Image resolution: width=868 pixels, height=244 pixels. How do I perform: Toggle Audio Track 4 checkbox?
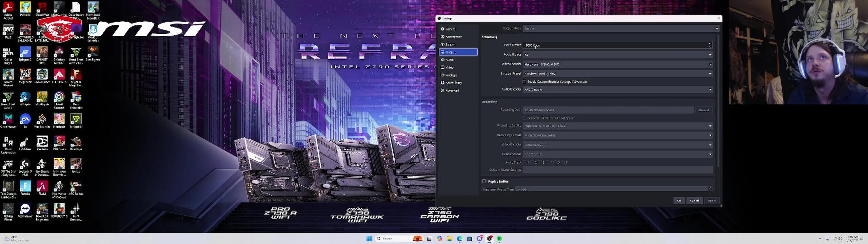point(548,162)
